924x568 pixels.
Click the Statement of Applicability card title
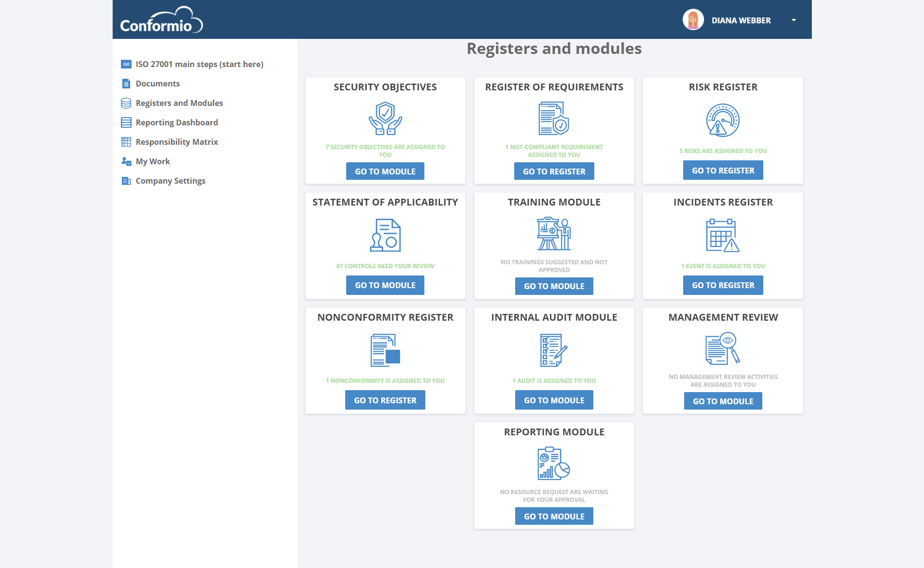385,202
